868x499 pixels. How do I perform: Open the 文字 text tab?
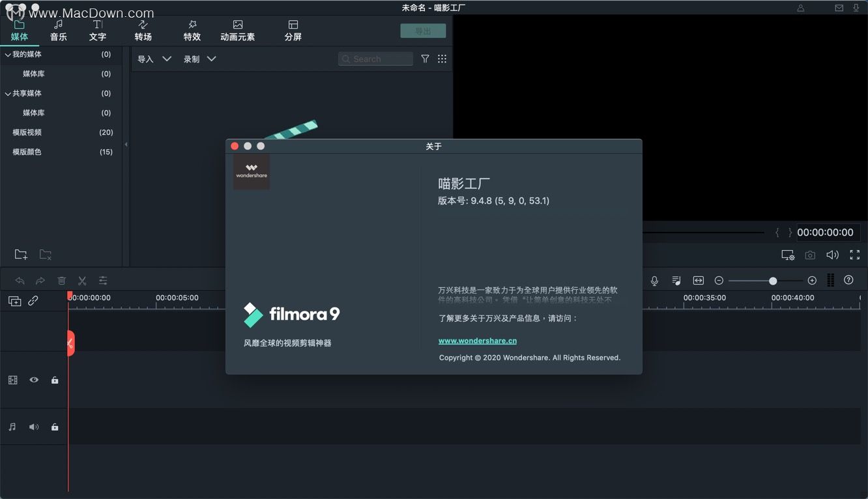98,31
